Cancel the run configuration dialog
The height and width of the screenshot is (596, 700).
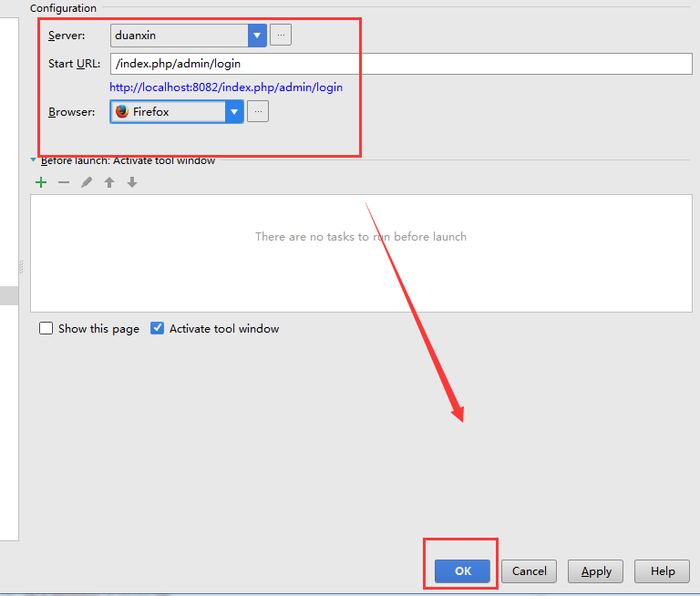point(529,571)
